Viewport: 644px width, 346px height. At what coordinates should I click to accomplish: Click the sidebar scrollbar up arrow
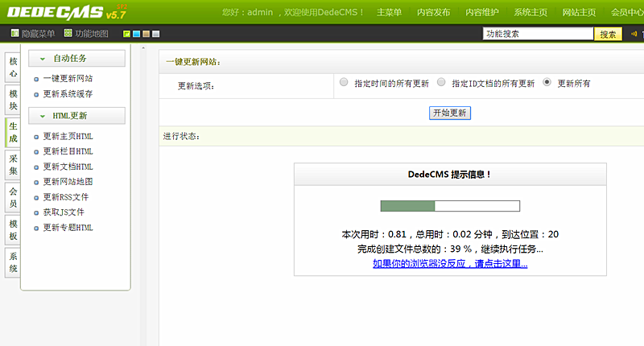143,48
